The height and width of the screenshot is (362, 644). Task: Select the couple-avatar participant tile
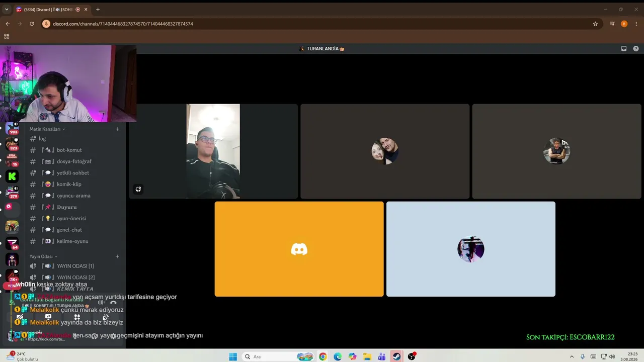pyautogui.click(x=385, y=151)
